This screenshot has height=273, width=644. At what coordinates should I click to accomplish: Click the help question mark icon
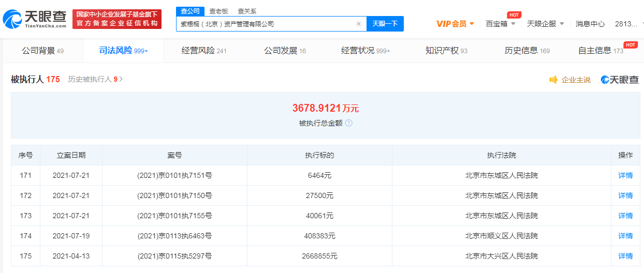pyautogui.click(x=349, y=123)
